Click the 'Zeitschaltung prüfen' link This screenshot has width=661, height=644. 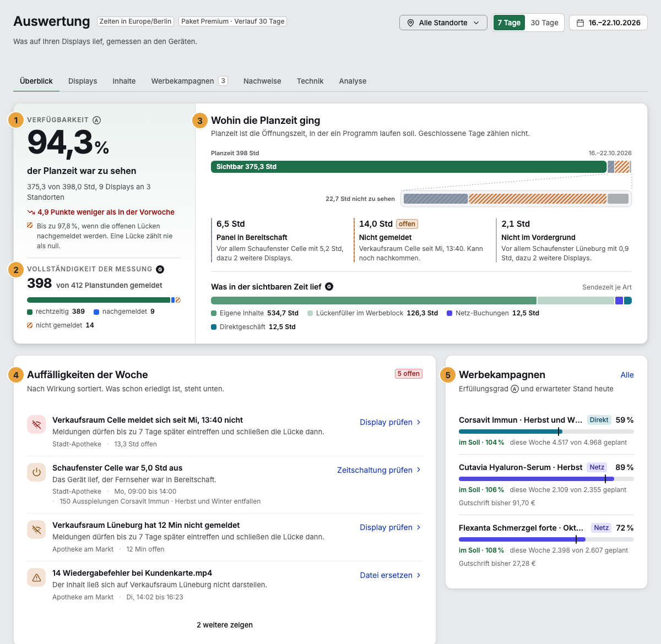pos(379,470)
